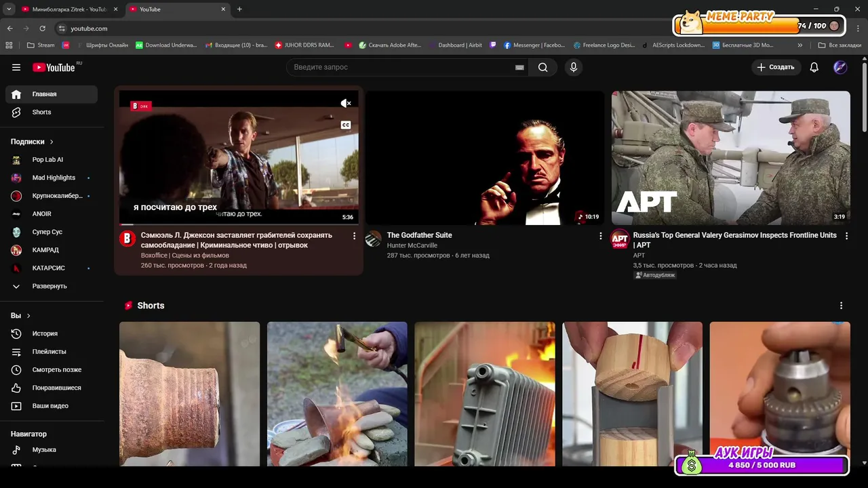Open Смотреть позже list
This screenshot has height=488, width=868.
pos(52,369)
